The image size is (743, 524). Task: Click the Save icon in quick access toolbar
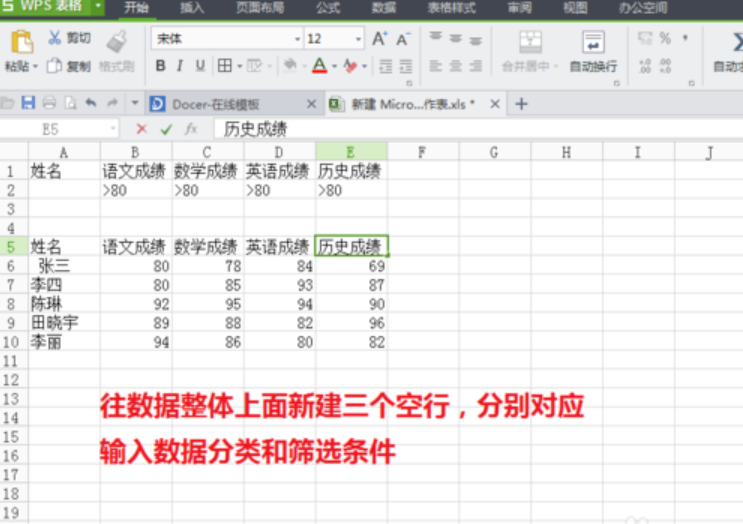(28, 103)
